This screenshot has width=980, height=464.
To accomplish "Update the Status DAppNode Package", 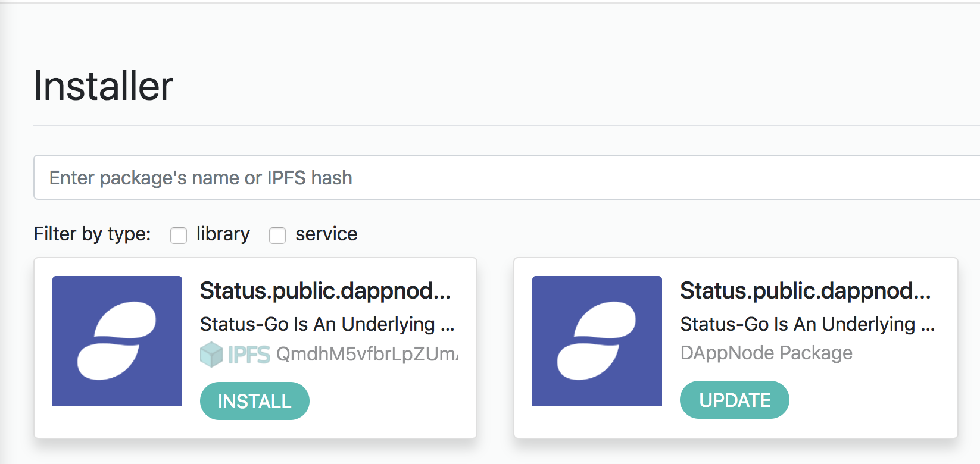I will (735, 400).
